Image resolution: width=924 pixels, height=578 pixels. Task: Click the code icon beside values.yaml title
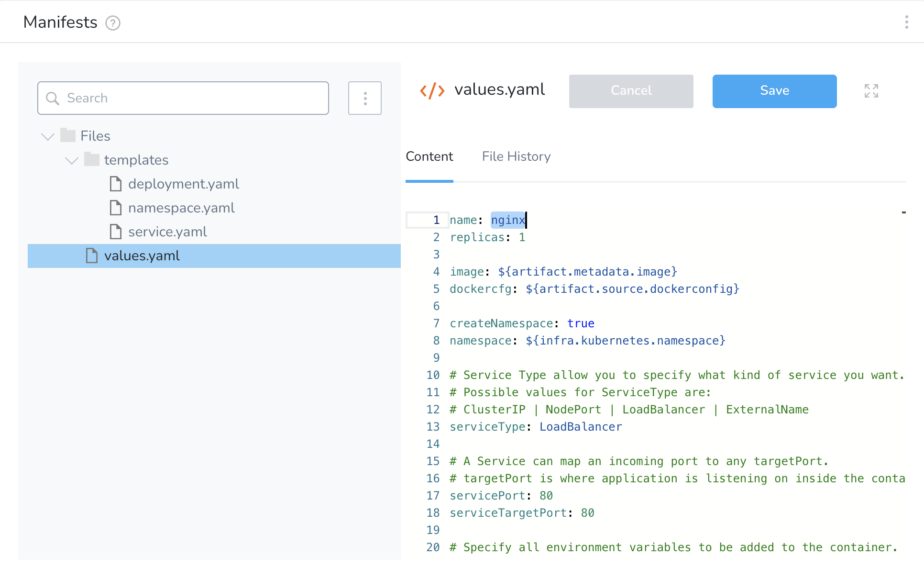[432, 90]
